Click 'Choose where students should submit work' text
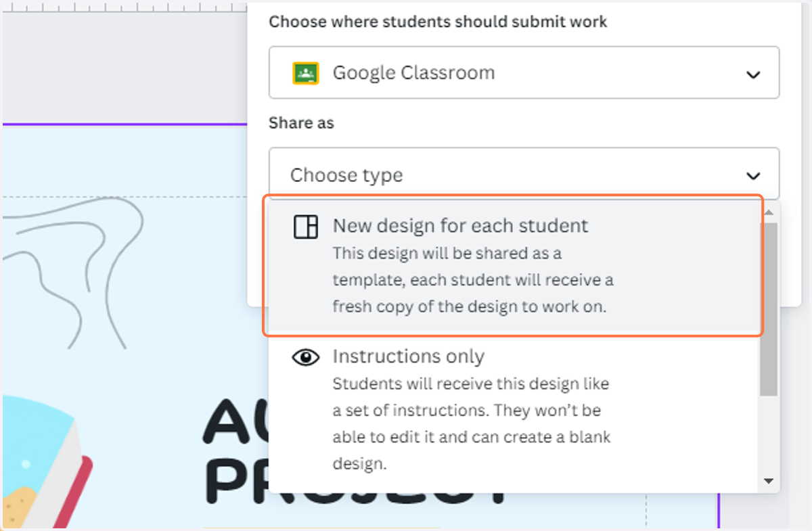The height and width of the screenshot is (531, 812). coord(438,22)
